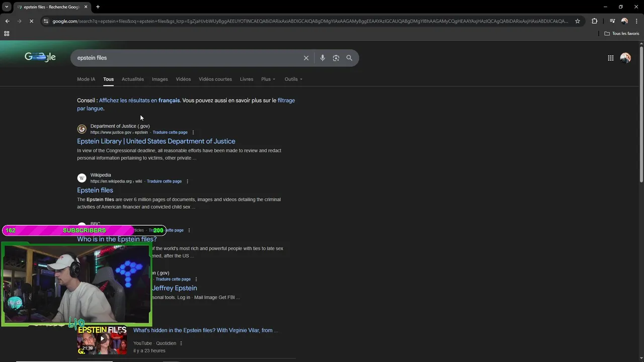Open What's hidden in the Epstein files video
This screenshot has height=362, width=644.
[x=205, y=330]
